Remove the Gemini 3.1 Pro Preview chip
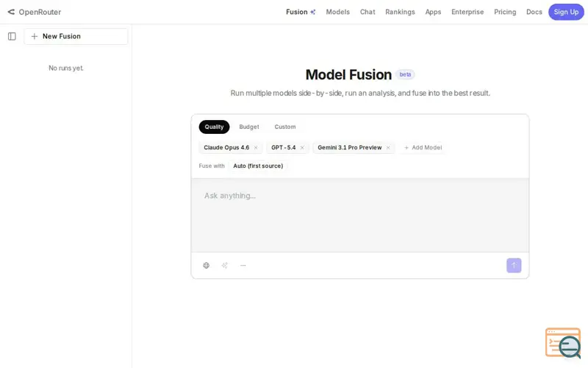The width and height of the screenshot is (588, 368). [388, 148]
